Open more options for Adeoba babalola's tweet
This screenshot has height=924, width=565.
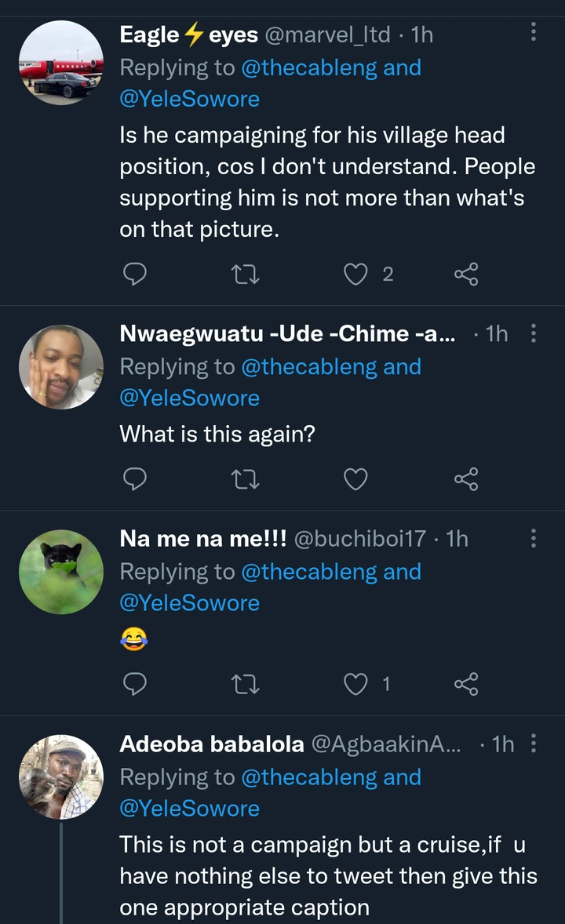534,743
